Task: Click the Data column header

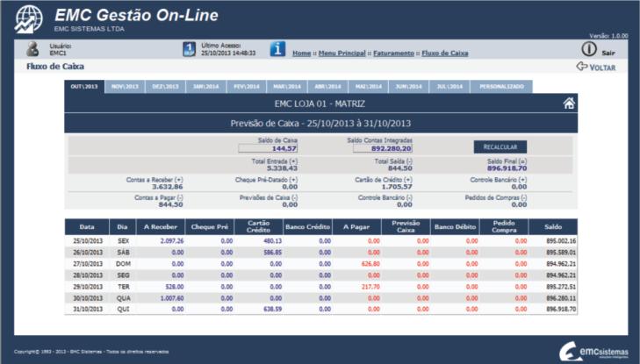Action: pyautogui.click(x=87, y=226)
